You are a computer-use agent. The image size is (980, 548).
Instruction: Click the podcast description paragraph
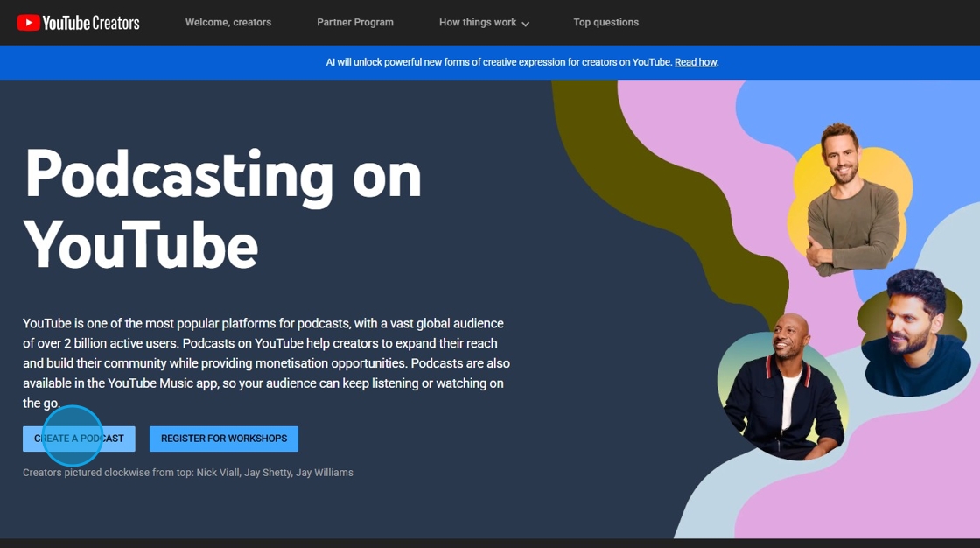tap(266, 362)
